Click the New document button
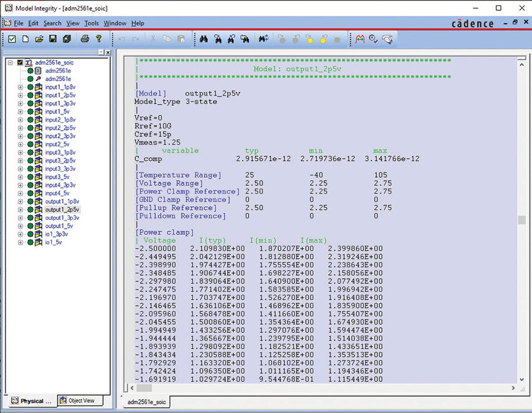Image resolution: width=532 pixels, height=413 pixels. point(25,40)
